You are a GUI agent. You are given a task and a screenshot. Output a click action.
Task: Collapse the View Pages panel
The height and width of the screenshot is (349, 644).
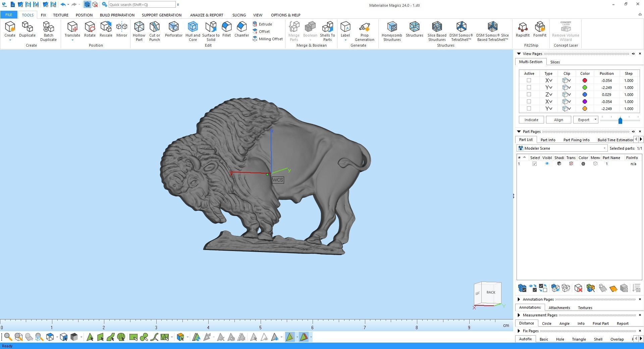[519, 54]
